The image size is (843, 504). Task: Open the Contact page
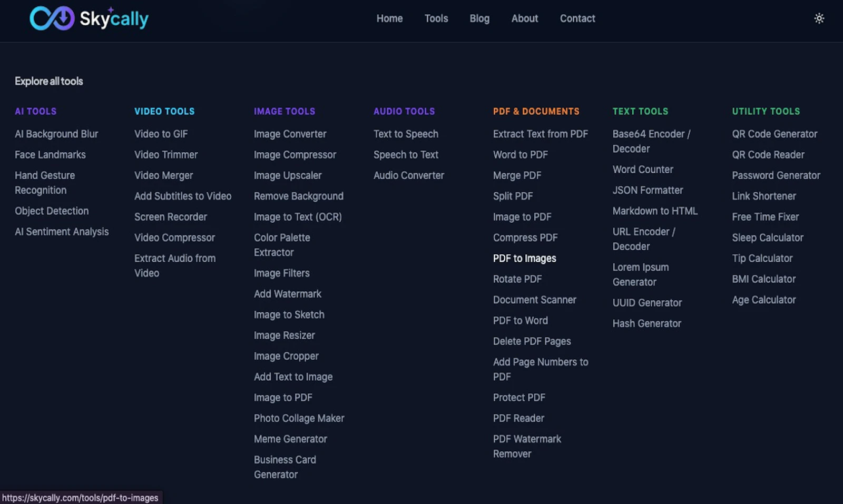click(577, 18)
